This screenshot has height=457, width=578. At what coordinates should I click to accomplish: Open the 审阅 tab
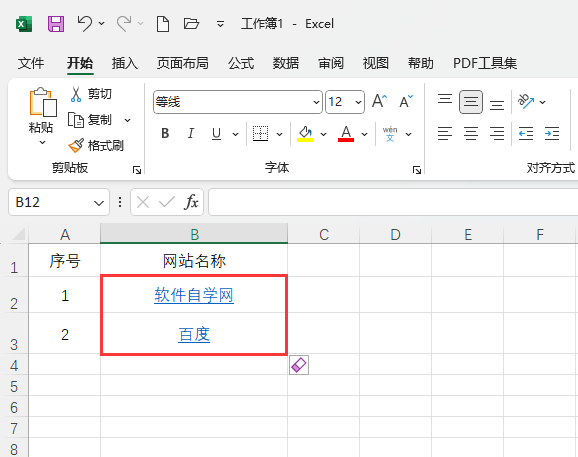coord(331,63)
